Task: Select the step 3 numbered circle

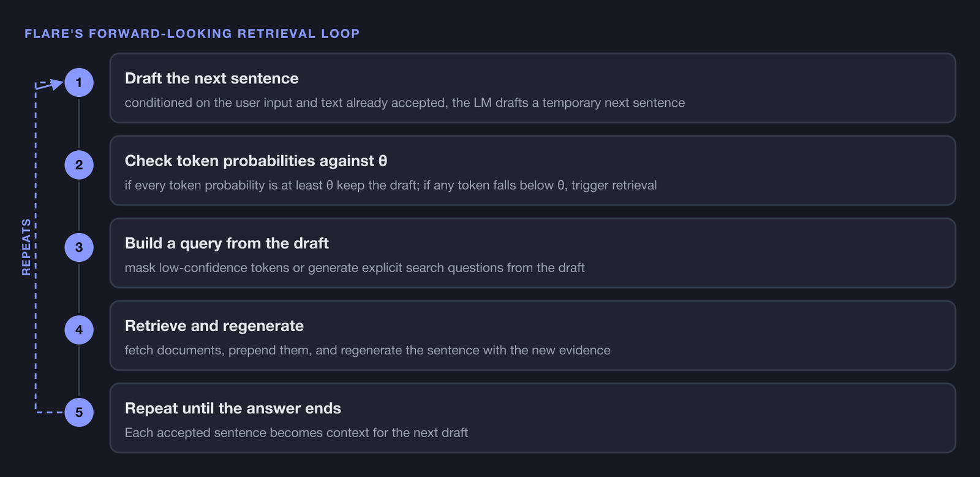Action: [79, 247]
